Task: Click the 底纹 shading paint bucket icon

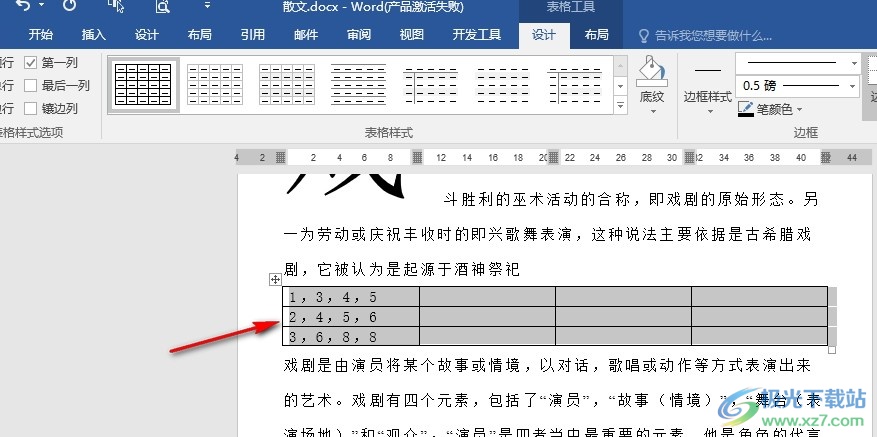Action: tap(651, 71)
